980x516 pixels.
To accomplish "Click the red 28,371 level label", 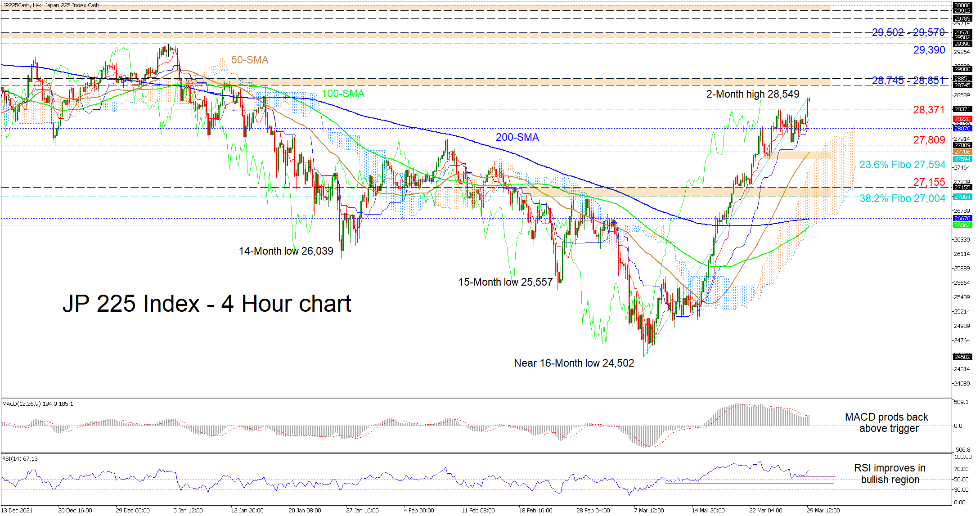I will [x=929, y=109].
